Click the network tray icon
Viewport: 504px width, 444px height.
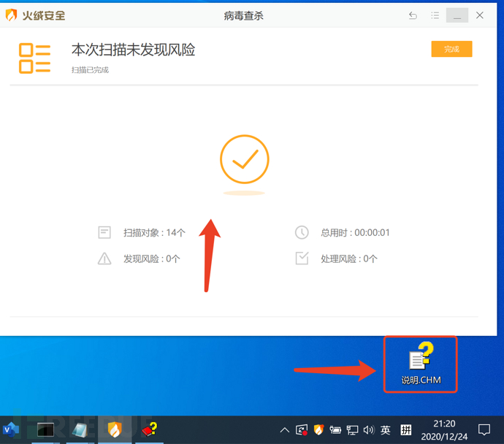pos(352,430)
